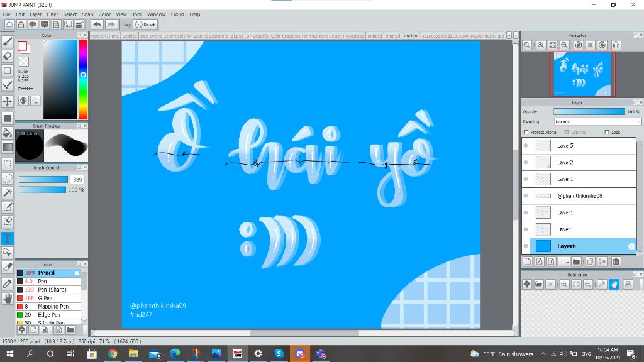
Task: Open Pencil brush settings gear
Action: 77,273
